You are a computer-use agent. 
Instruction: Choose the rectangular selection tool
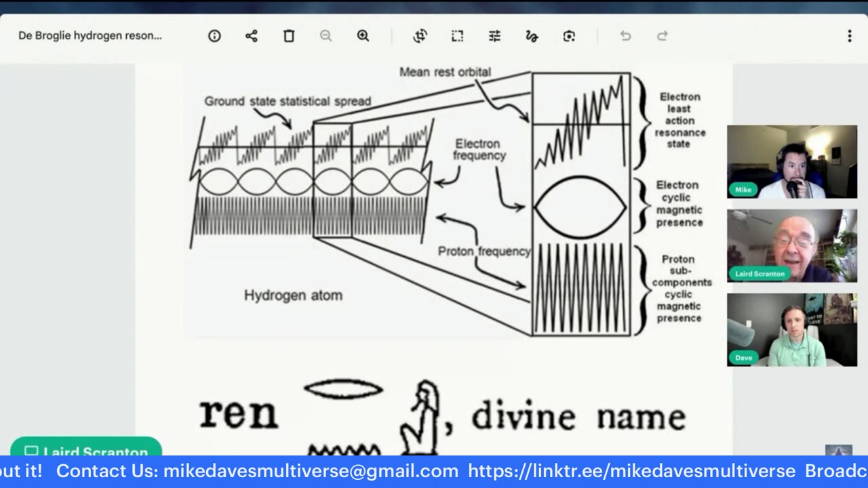(x=457, y=36)
